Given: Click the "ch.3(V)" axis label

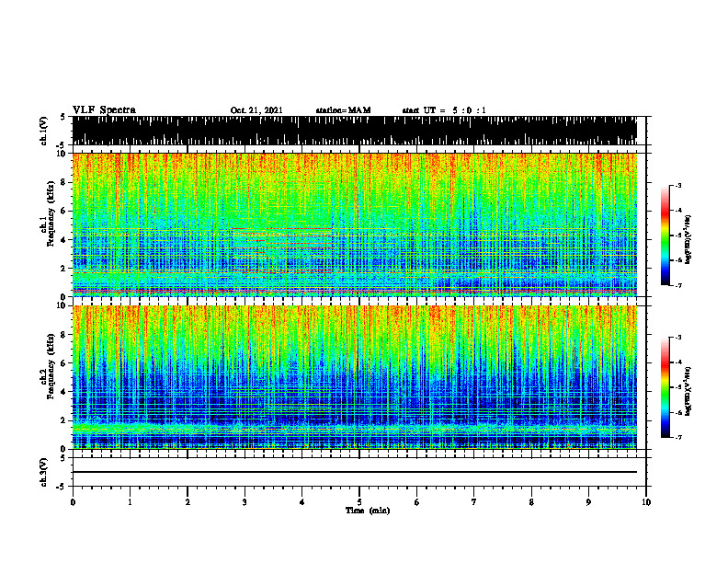Looking at the screenshot, I should (x=44, y=472).
